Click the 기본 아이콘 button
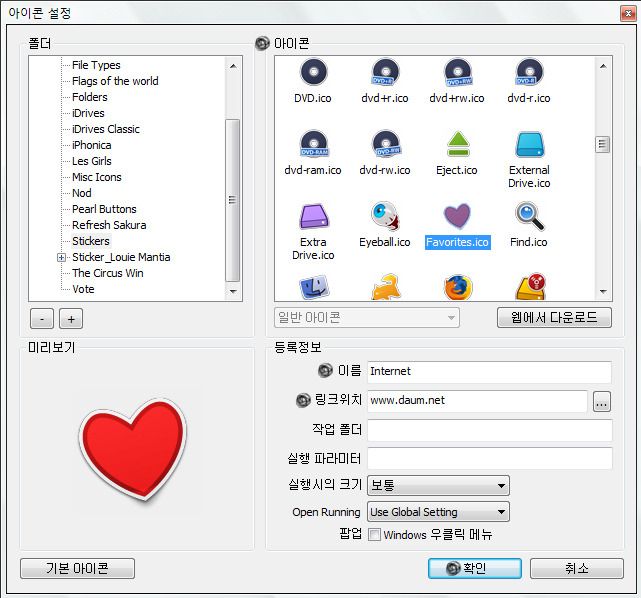The width and height of the screenshot is (641, 598). (77, 568)
